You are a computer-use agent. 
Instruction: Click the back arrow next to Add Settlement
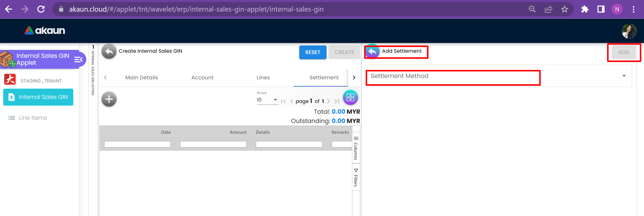coord(372,52)
